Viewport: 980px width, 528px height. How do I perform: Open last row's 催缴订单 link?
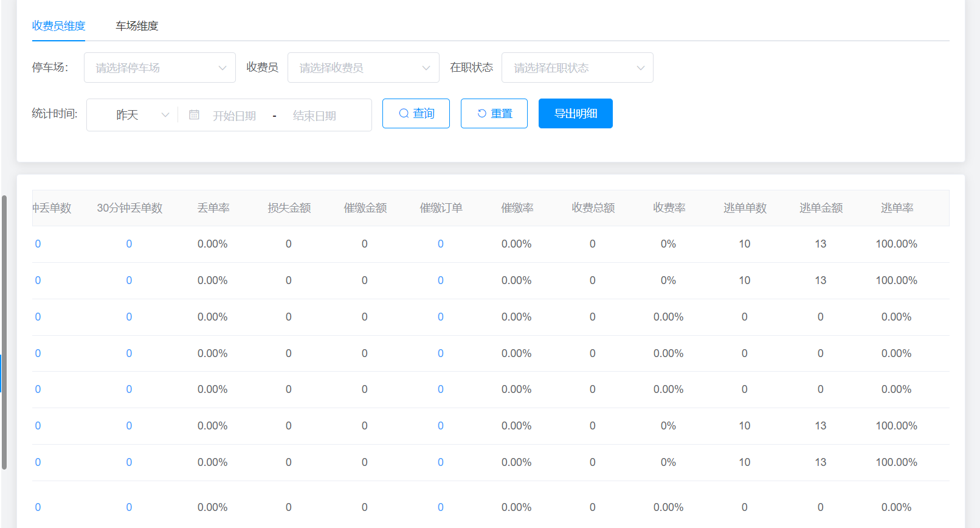coord(441,507)
